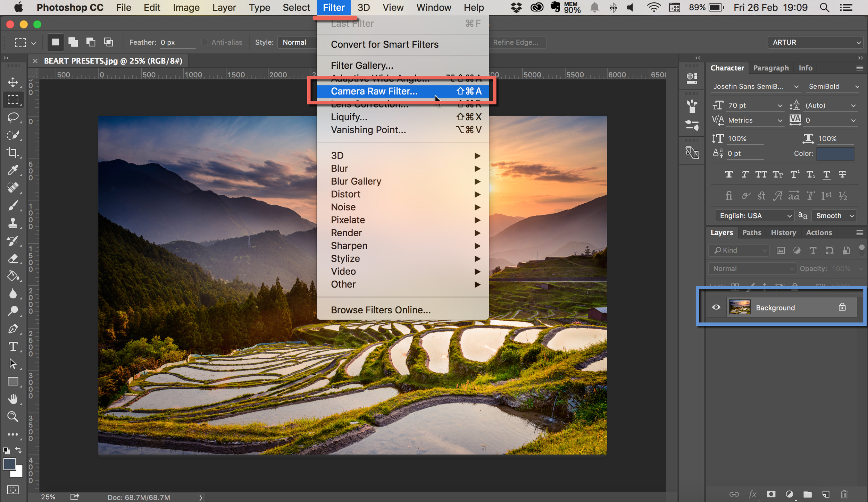The width and height of the screenshot is (868, 502).
Task: Select the Lasso tool
Action: (13, 117)
